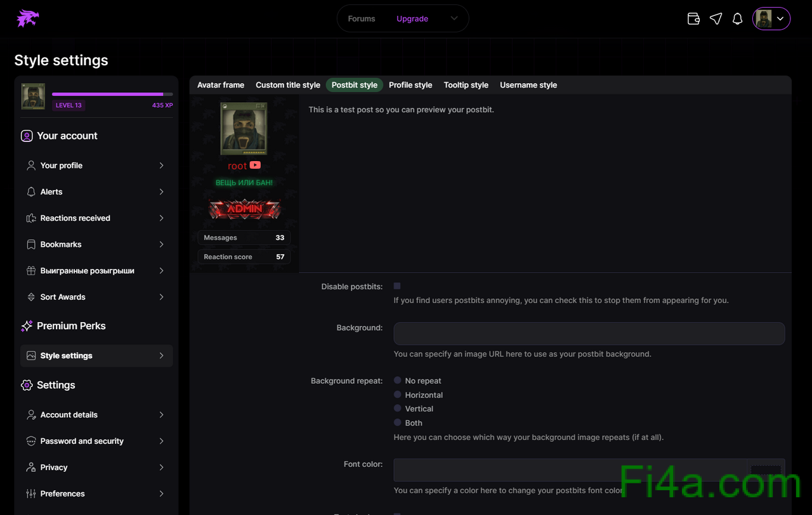The width and height of the screenshot is (812, 515).
Task: Open the wallet icon in header
Action: (694, 19)
